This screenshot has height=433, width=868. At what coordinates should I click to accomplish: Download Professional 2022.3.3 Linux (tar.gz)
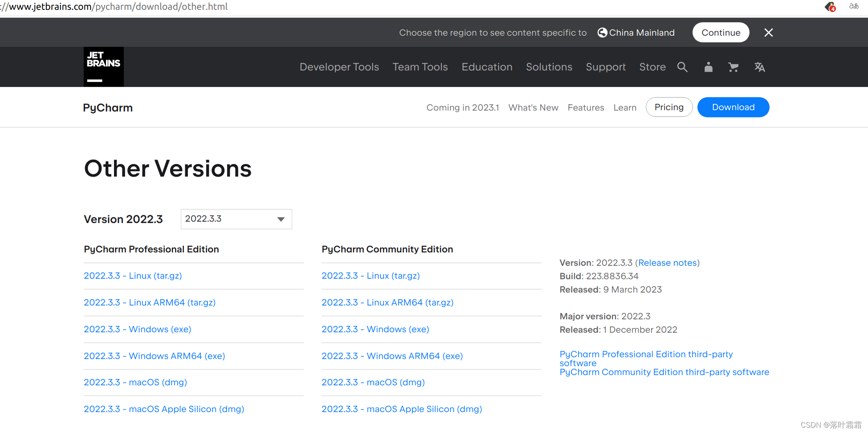coord(133,276)
